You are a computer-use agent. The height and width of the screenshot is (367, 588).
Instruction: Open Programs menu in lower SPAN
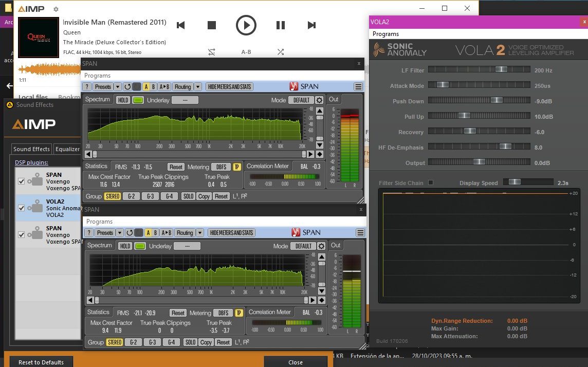point(99,222)
